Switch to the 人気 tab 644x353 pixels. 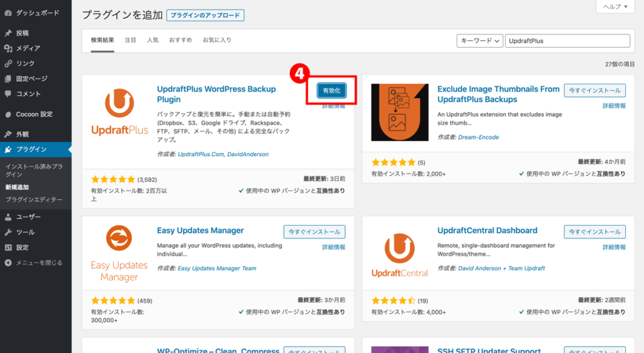pyautogui.click(x=153, y=40)
